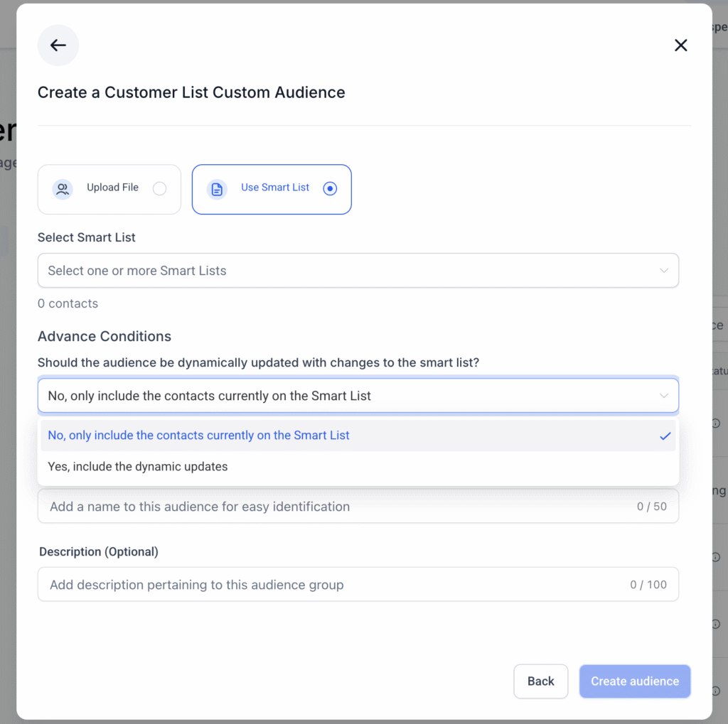Viewport: 728px width, 724px height.
Task: Click the back arrow icon at top
Action: tap(58, 45)
